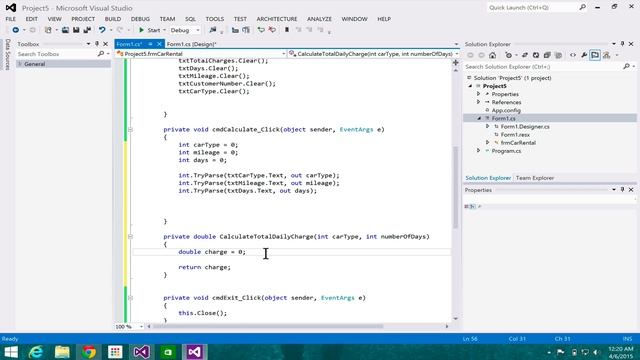Select Form1.Designer.cs in Solution Explorer
The width and height of the screenshot is (640, 360).
(525, 127)
